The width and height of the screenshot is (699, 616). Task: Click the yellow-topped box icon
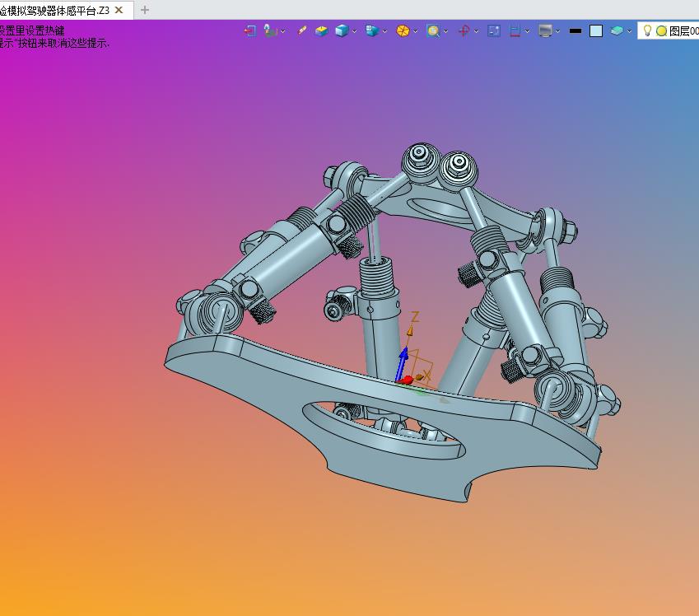(x=321, y=30)
